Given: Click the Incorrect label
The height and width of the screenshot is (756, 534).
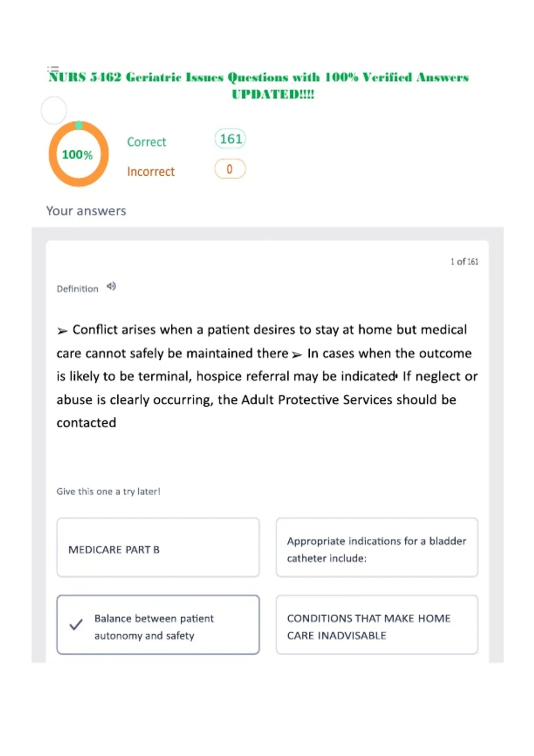Looking at the screenshot, I should (x=151, y=172).
